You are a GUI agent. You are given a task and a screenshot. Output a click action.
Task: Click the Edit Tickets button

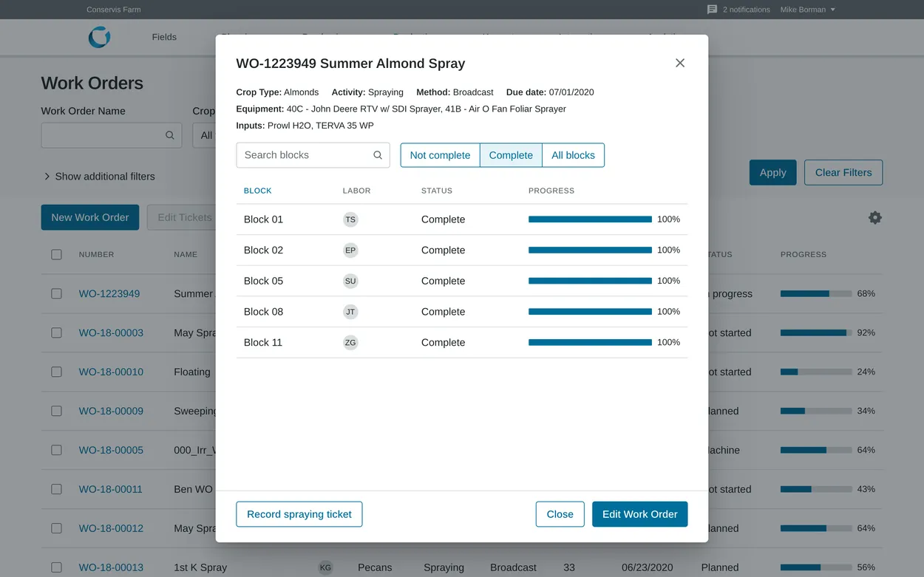(x=182, y=217)
